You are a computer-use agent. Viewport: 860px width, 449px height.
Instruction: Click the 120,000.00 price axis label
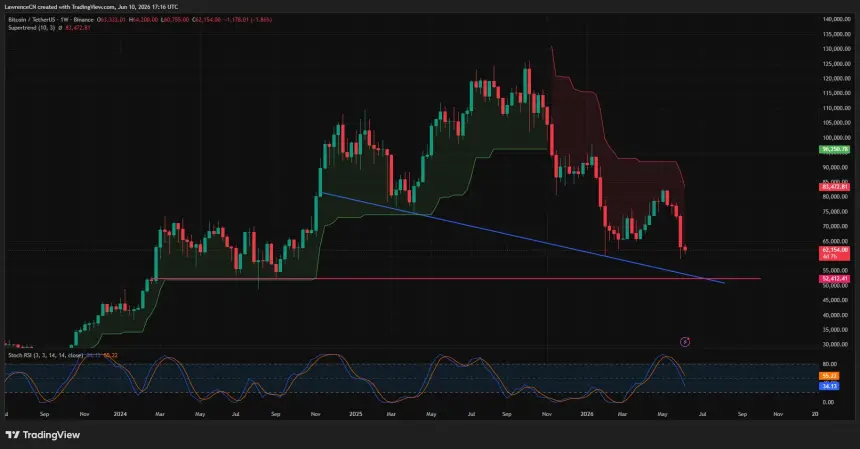[836, 78]
